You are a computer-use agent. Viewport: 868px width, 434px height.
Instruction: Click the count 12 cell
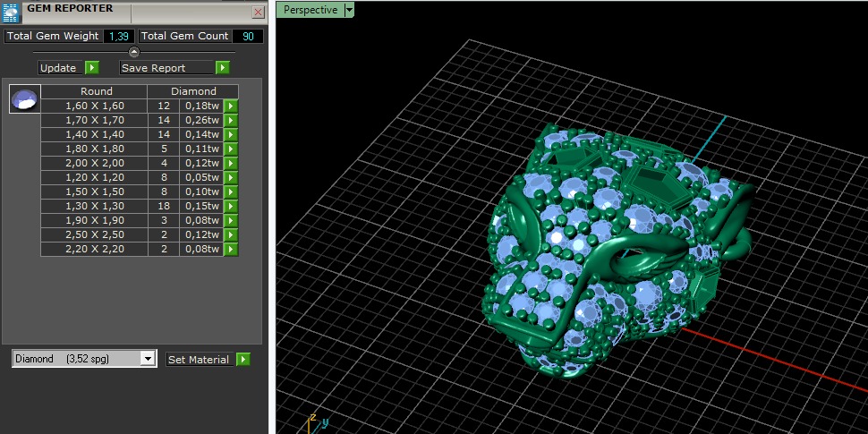pyautogui.click(x=163, y=106)
